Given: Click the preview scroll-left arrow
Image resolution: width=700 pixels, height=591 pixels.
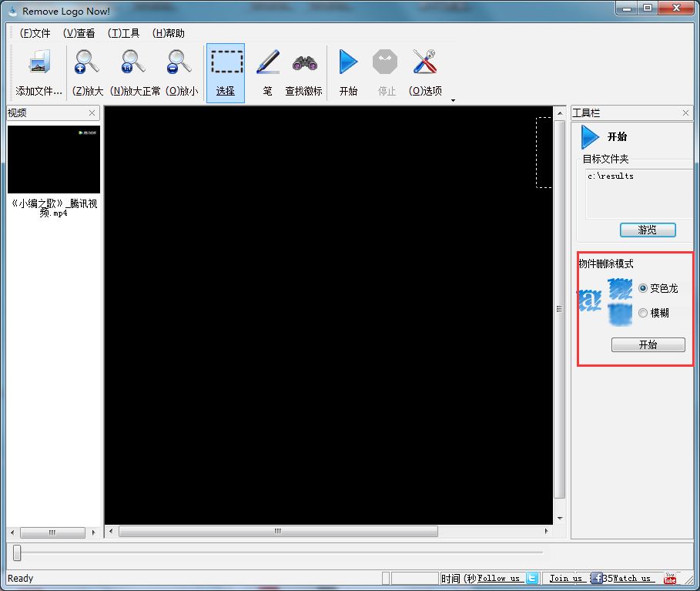Looking at the screenshot, I should (111, 531).
